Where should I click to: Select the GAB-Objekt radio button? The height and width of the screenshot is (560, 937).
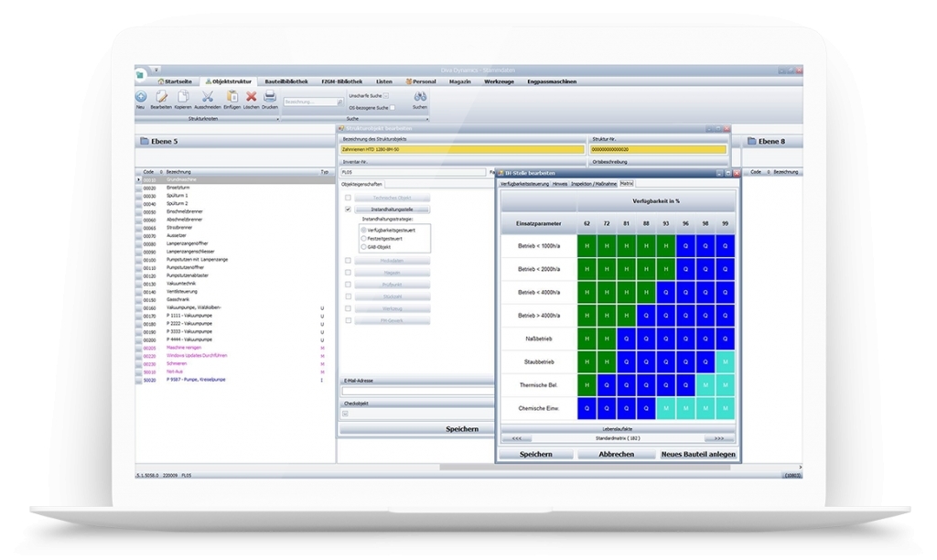click(363, 247)
